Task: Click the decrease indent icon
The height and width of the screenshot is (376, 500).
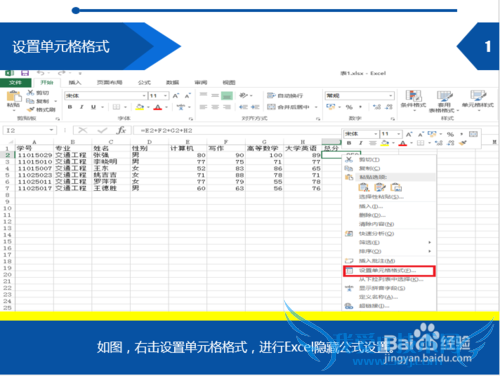Action: click(x=243, y=107)
